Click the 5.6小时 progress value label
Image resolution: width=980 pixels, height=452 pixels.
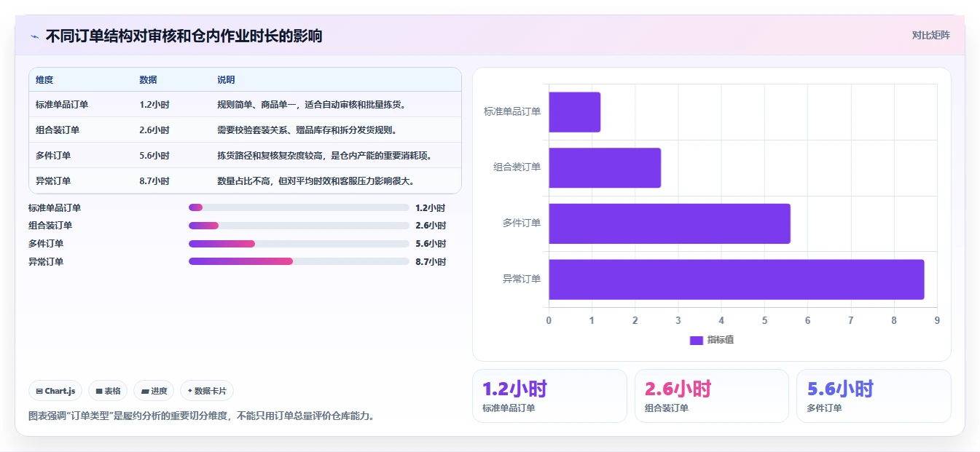click(x=431, y=244)
